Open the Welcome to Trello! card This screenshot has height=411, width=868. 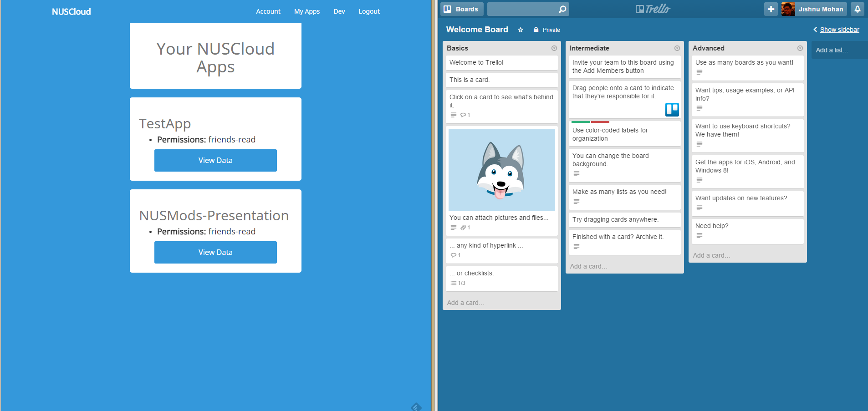[502, 63]
